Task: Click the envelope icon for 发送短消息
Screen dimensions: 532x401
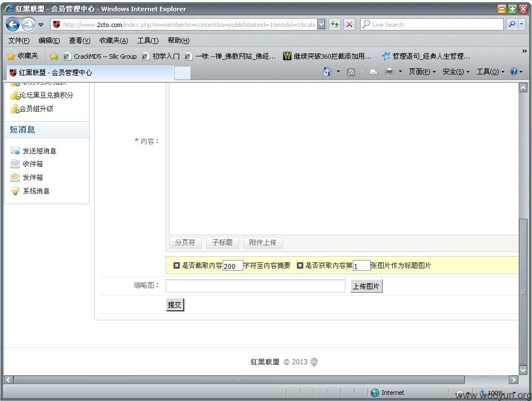Action: [15, 151]
